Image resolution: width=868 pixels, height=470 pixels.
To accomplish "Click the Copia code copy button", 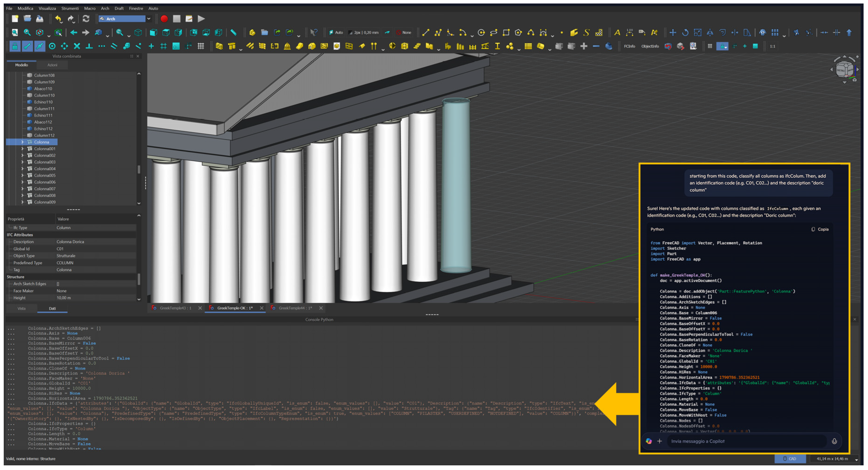I will [820, 229].
